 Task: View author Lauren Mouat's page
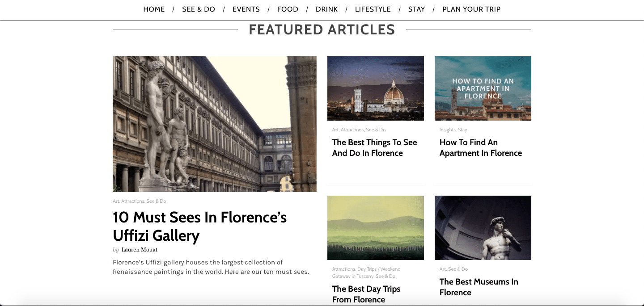pyautogui.click(x=139, y=250)
